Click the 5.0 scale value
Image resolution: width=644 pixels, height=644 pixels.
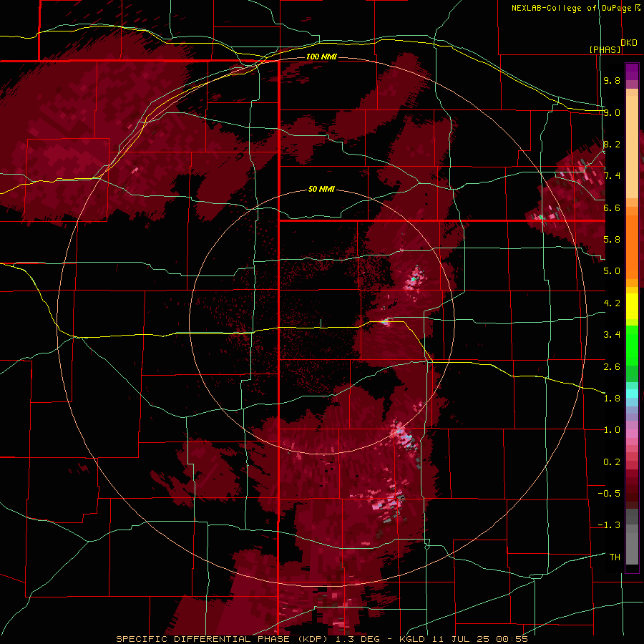coord(612,271)
